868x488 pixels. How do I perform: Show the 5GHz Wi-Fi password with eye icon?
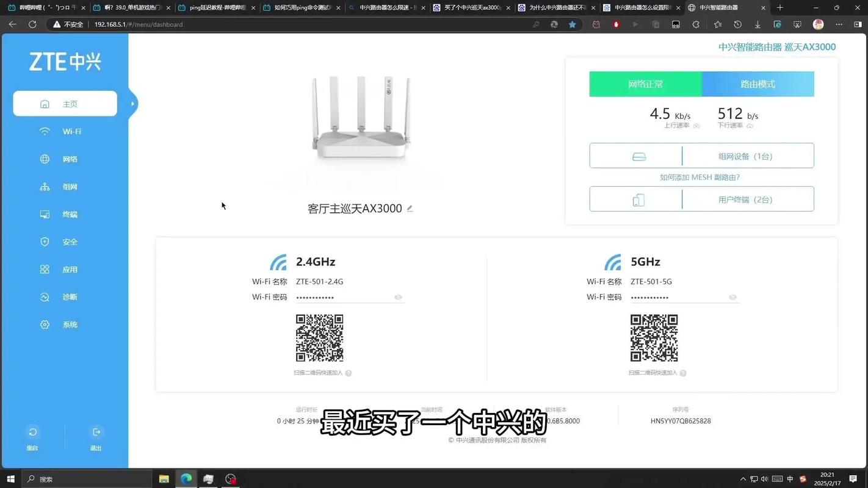732,297
